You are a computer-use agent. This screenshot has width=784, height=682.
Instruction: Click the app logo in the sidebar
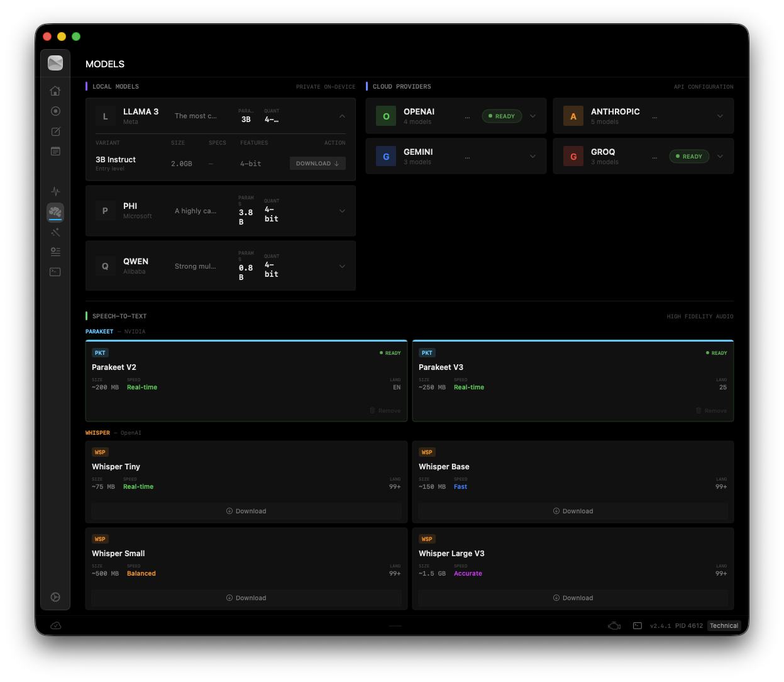click(55, 63)
